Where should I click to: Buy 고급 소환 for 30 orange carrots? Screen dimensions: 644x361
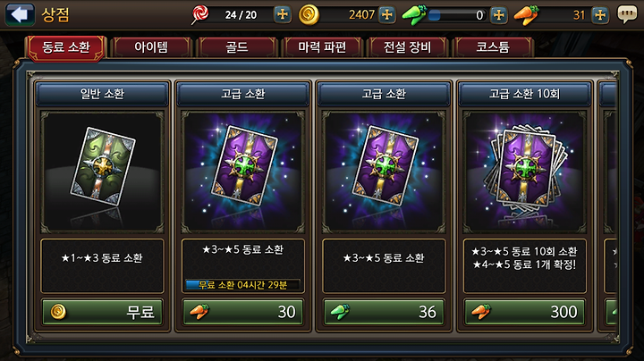(243, 312)
